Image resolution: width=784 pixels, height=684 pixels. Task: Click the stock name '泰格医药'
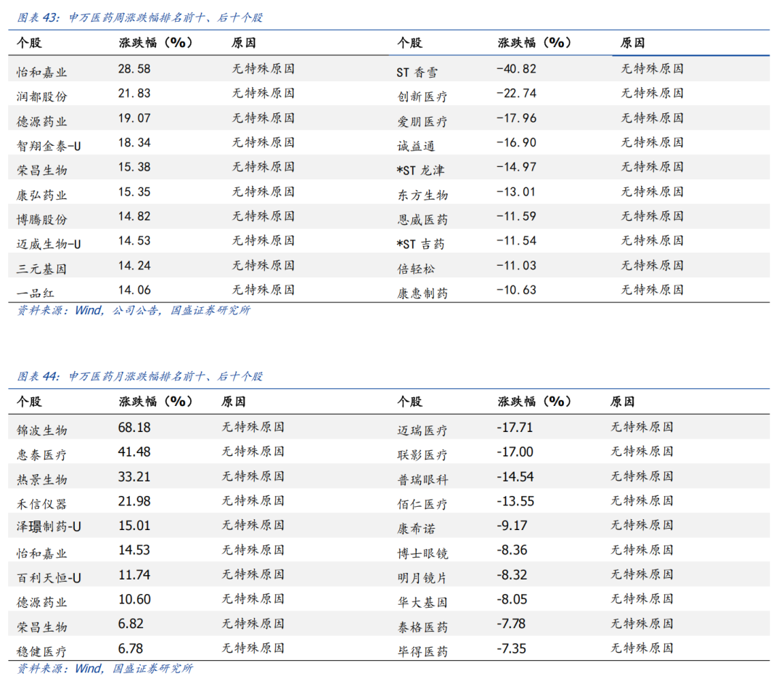pos(422,627)
